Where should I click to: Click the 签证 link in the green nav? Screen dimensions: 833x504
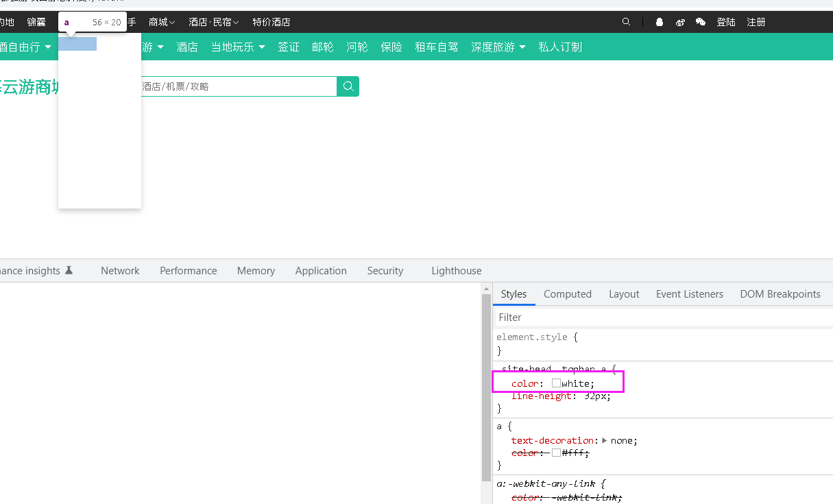pyautogui.click(x=289, y=47)
